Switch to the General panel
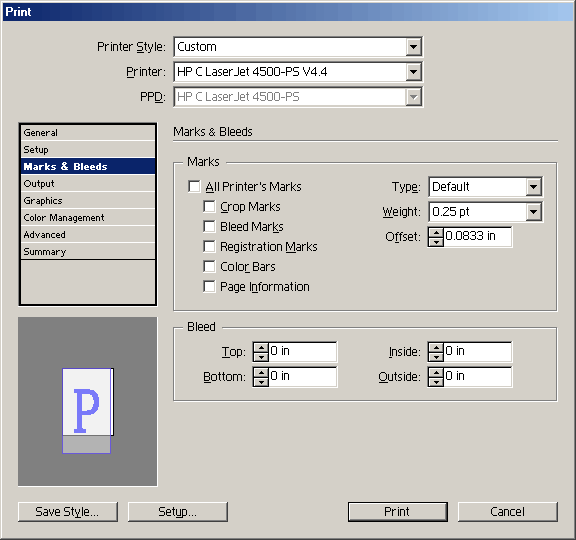 coord(88,133)
